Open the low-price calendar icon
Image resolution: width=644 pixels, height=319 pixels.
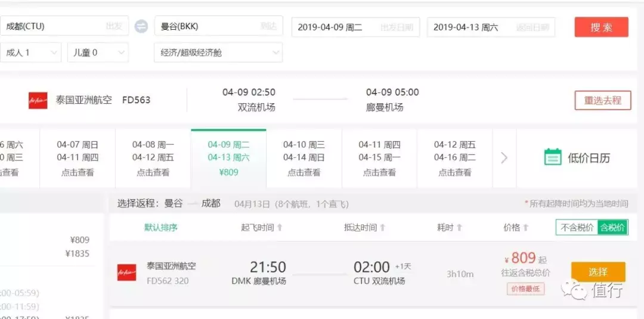coord(552,157)
